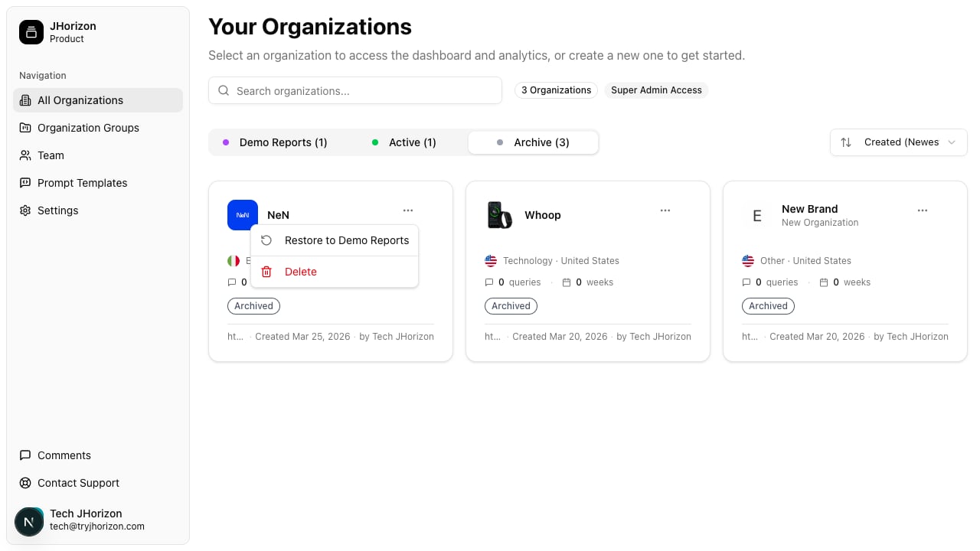The width and height of the screenshot is (980, 551).
Task: Open Organization Groups page
Action: [98, 128]
